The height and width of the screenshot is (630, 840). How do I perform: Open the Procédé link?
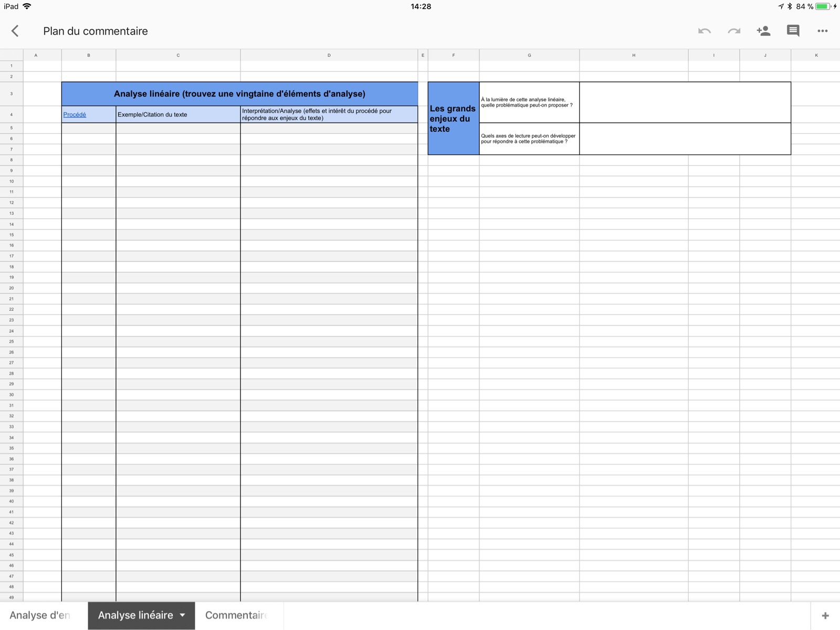tap(75, 114)
